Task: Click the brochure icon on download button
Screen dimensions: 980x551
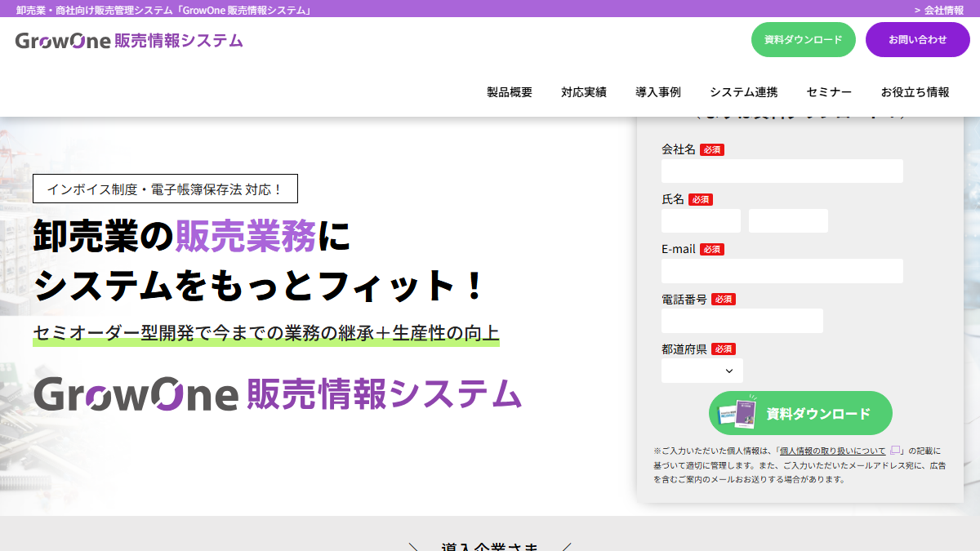Action: coord(738,413)
